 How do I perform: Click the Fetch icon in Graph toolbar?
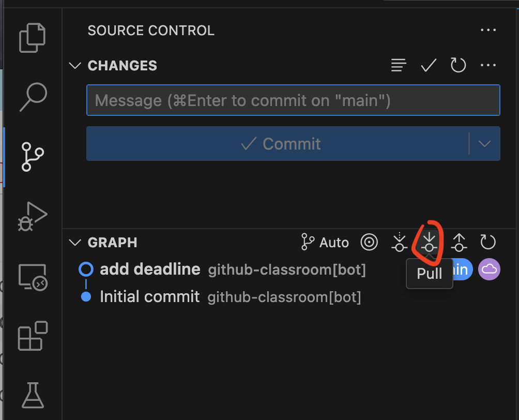pyautogui.click(x=399, y=242)
